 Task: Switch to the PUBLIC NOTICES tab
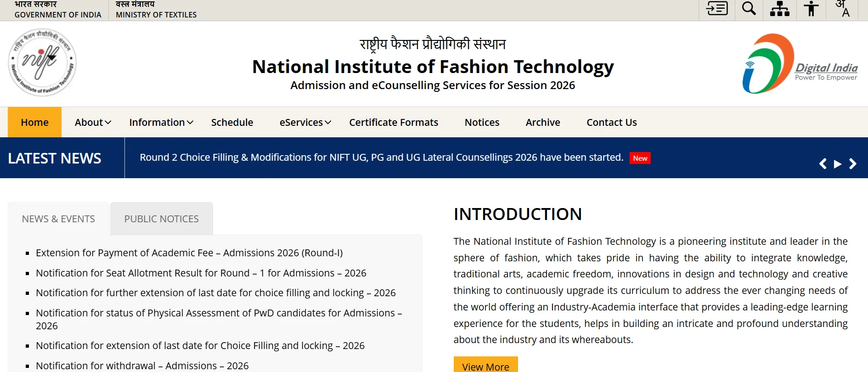pos(162,219)
